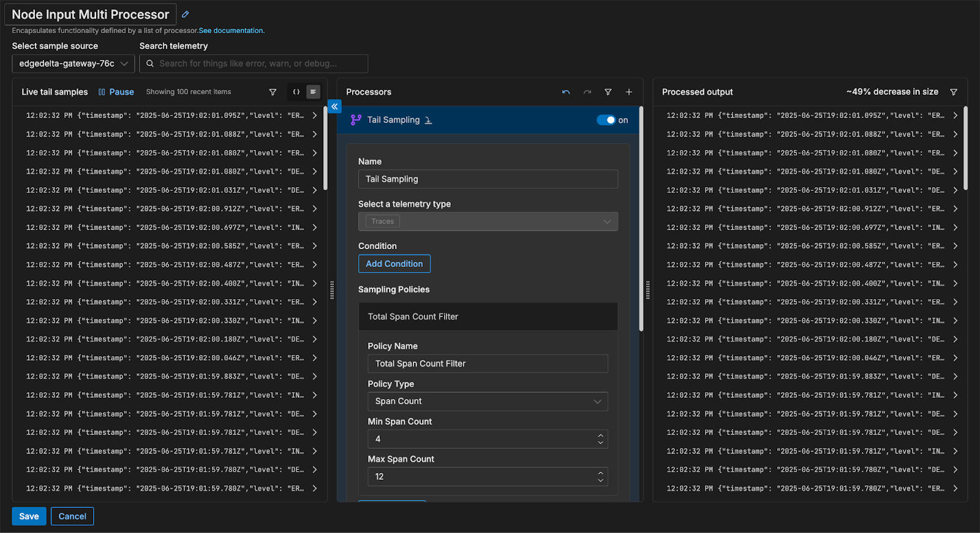
Task: Open the edgedelta-gateway sample source dropdown
Action: tap(73, 64)
